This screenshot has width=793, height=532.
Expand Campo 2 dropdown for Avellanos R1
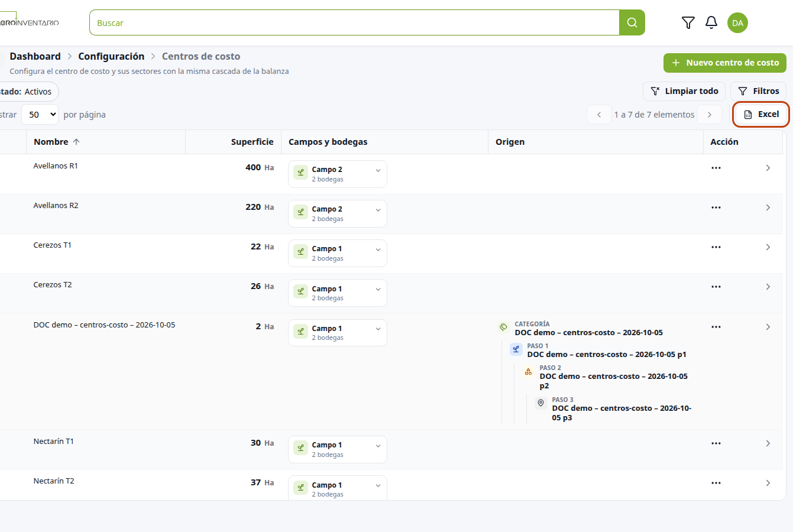point(338,174)
